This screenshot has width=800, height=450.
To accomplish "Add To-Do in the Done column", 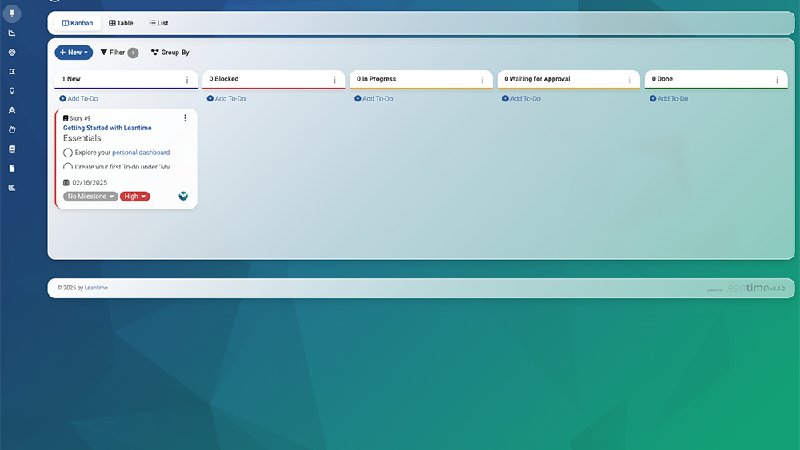I will tap(668, 98).
